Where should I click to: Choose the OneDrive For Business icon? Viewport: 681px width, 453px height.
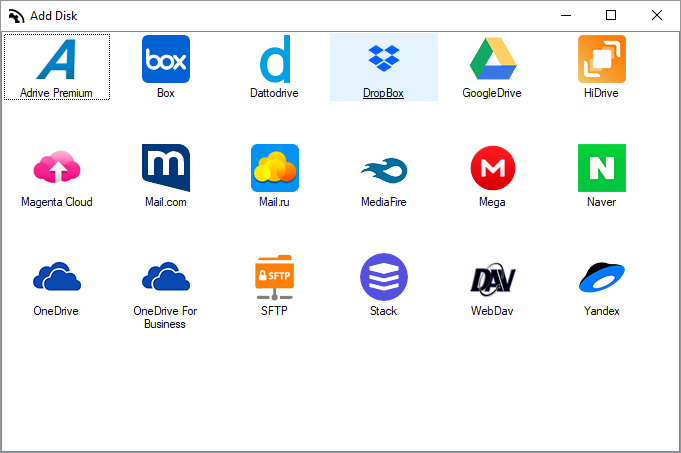[166, 276]
